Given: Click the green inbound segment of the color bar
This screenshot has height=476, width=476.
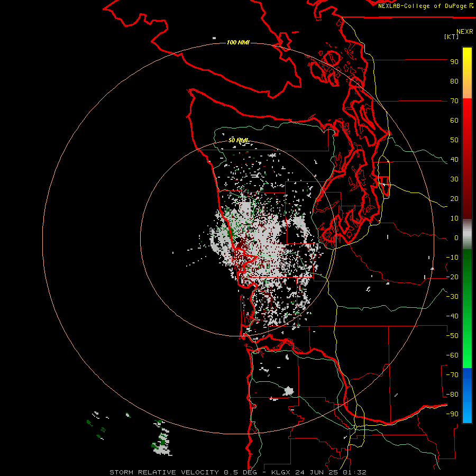Looking at the screenshot, I should pos(467,309).
